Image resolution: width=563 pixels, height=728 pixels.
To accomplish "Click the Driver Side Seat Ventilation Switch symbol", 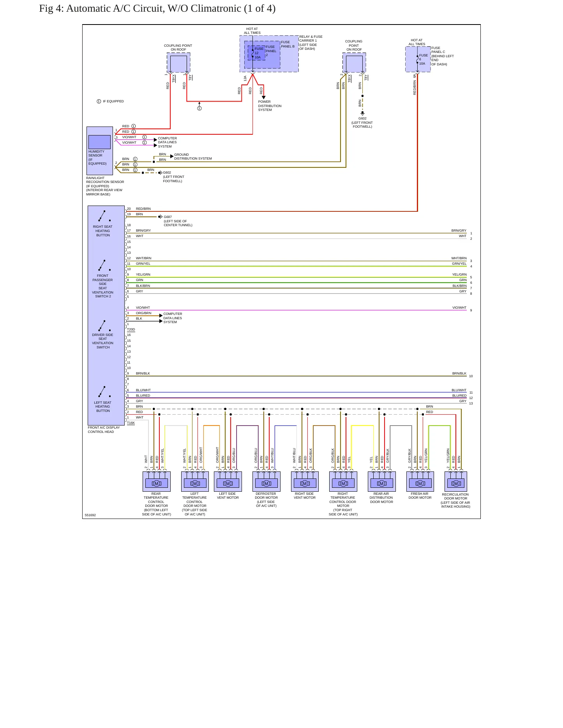I will pos(104,326).
